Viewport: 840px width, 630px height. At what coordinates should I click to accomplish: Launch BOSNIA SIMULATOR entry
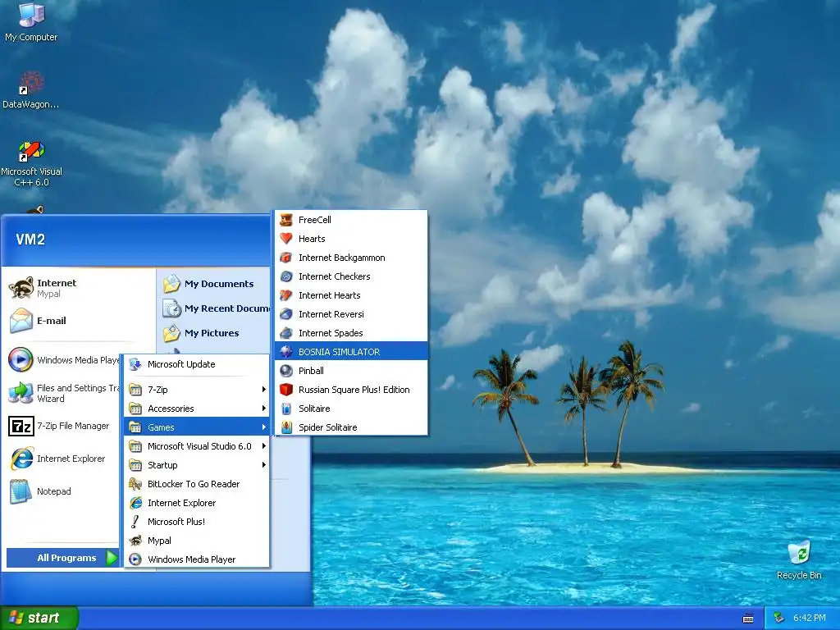pyautogui.click(x=351, y=352)
